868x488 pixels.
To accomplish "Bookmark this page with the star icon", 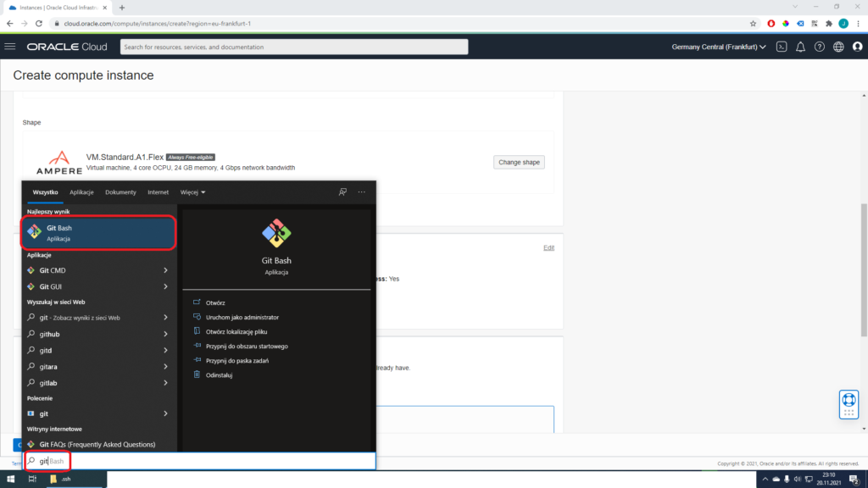I will tap(753, 23).
